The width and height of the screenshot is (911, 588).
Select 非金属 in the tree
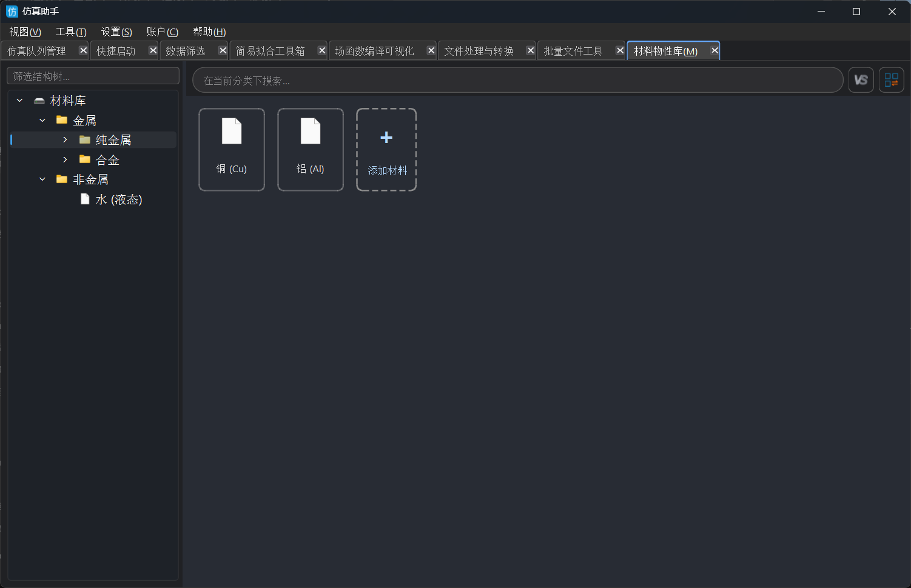[91, 179]
